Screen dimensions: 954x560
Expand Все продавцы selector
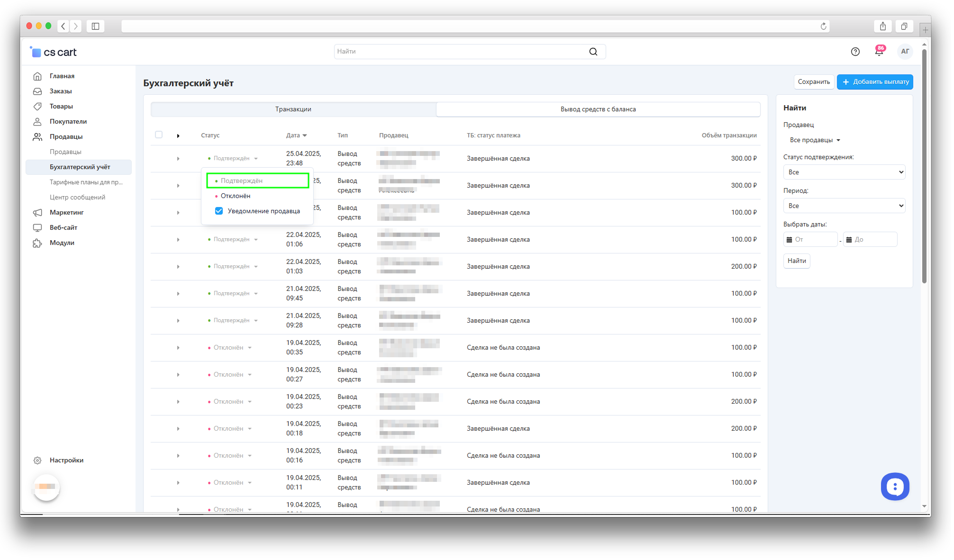click(815, 140)
